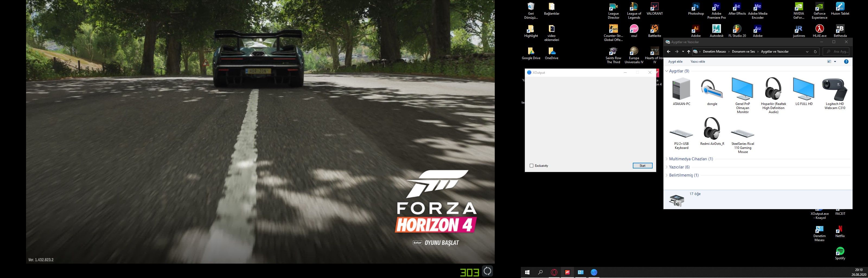Open GeForce Experience shortcut

pyautogui.click(x=819, y=11)
